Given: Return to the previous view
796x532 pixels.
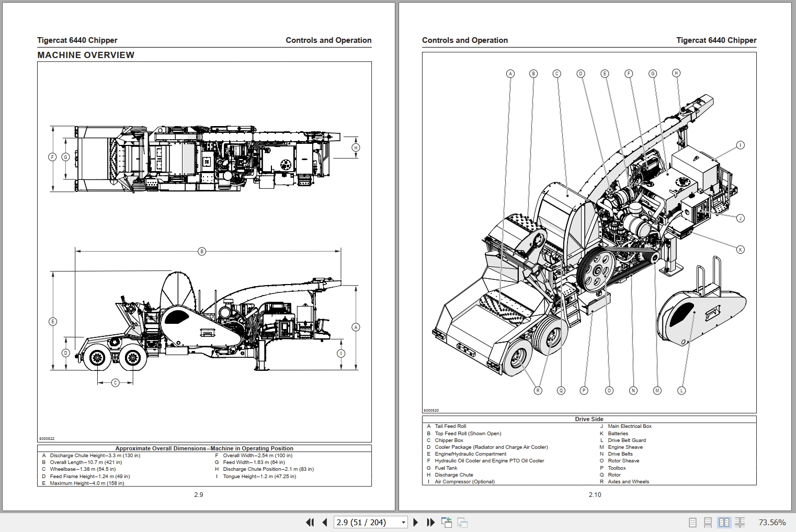Looking at the screenshot, I should click(447, 522).
